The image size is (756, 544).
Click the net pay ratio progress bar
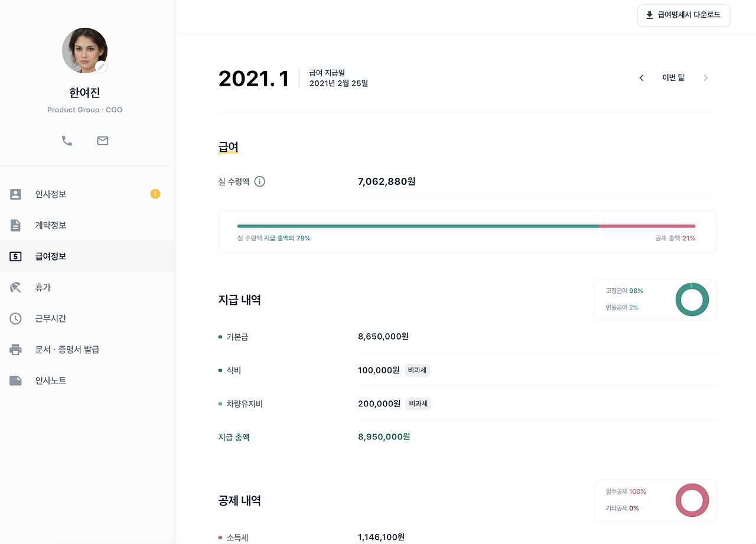click(466, 226)
